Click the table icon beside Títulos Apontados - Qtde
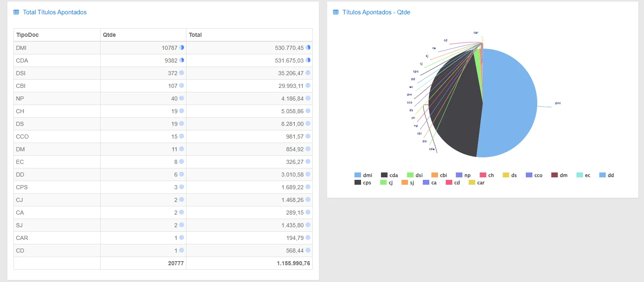This screenshot has width=644, height=282. 336,12
